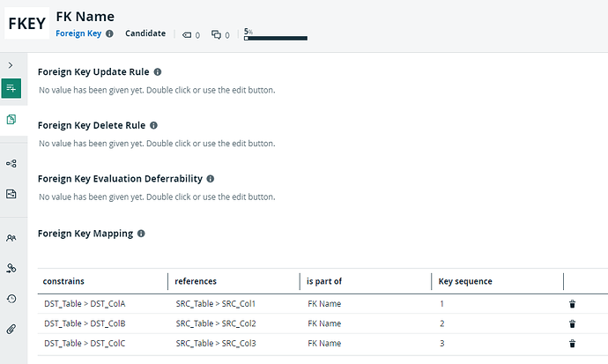Open the attachments paperclip sidebar icon
608x364 pixels.
pos(11,329)
